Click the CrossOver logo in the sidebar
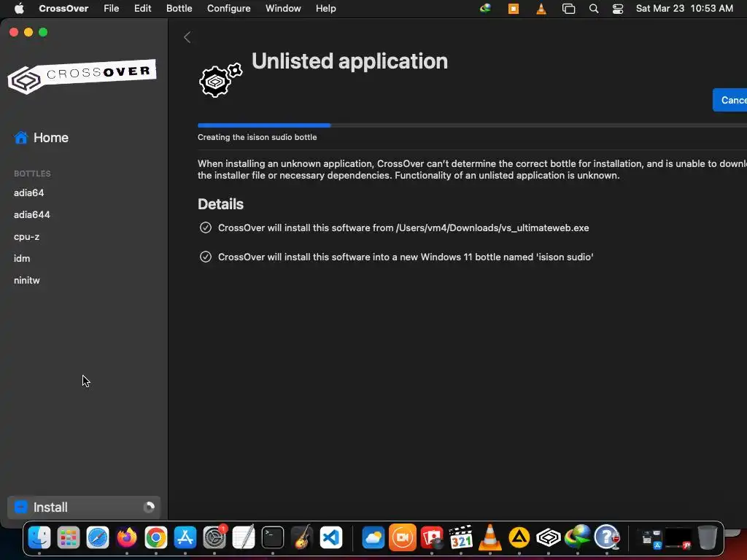Viewport: 747px width, 560px height. [x=82, y=76]
